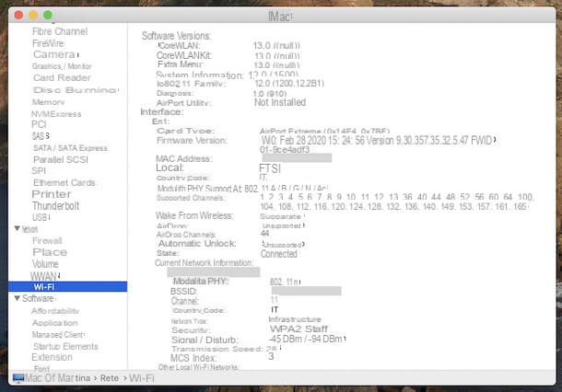Click the Affordability item under Software

55,311
